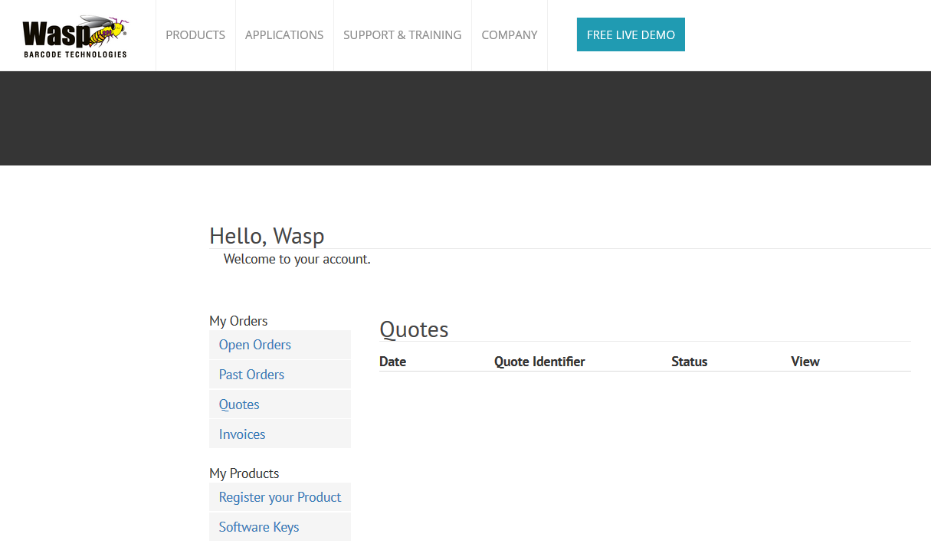Go to Open Orders
Screen dimensions: 931x560
pyautogui.click(x=280, y=345)
